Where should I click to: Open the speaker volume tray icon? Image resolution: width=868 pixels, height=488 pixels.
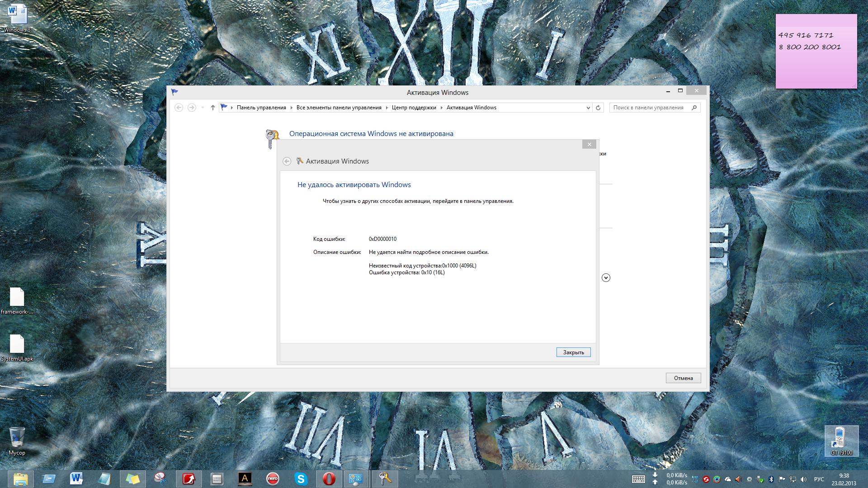[804, 479]
